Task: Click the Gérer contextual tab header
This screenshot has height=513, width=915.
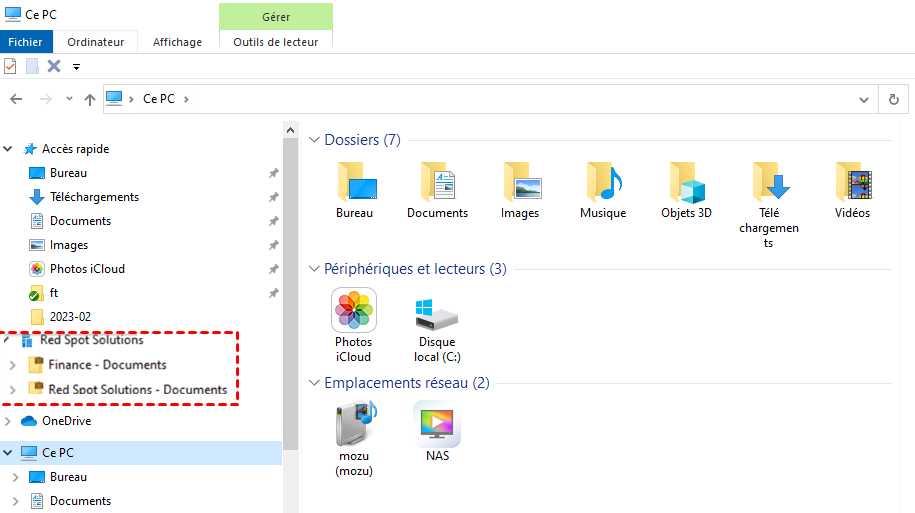Action: tap(276, 16)
